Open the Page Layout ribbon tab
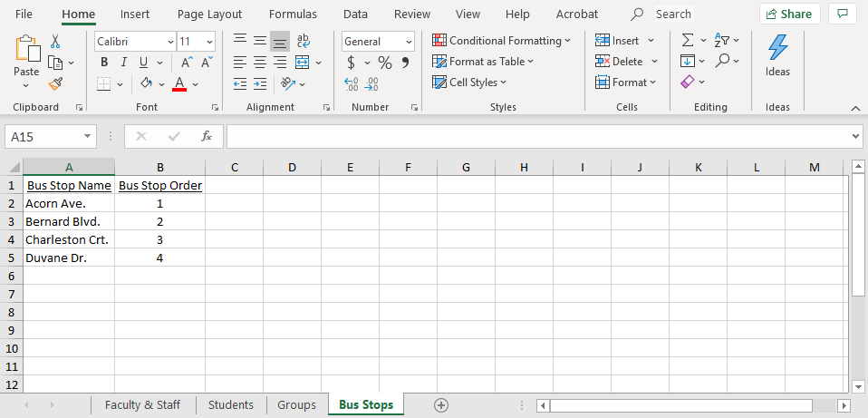Image resolution: width=868 pixels, height=418 pixels. (209, 14)
